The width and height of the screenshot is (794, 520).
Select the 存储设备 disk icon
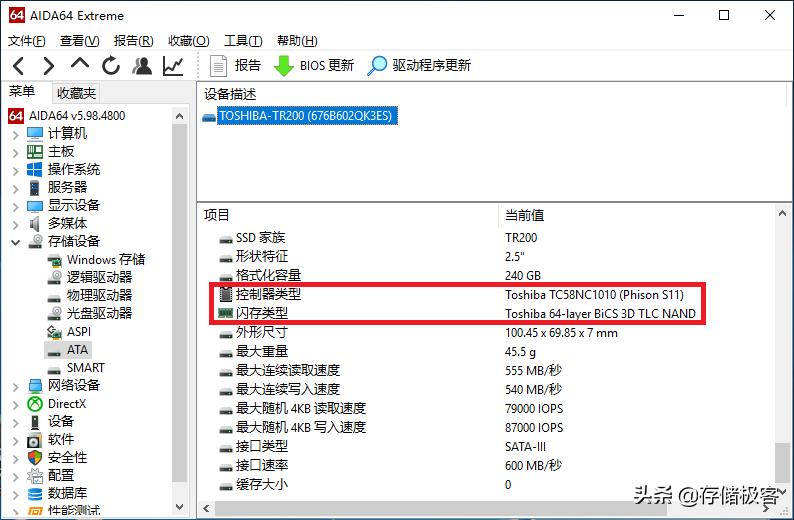(x=35, y=241)
